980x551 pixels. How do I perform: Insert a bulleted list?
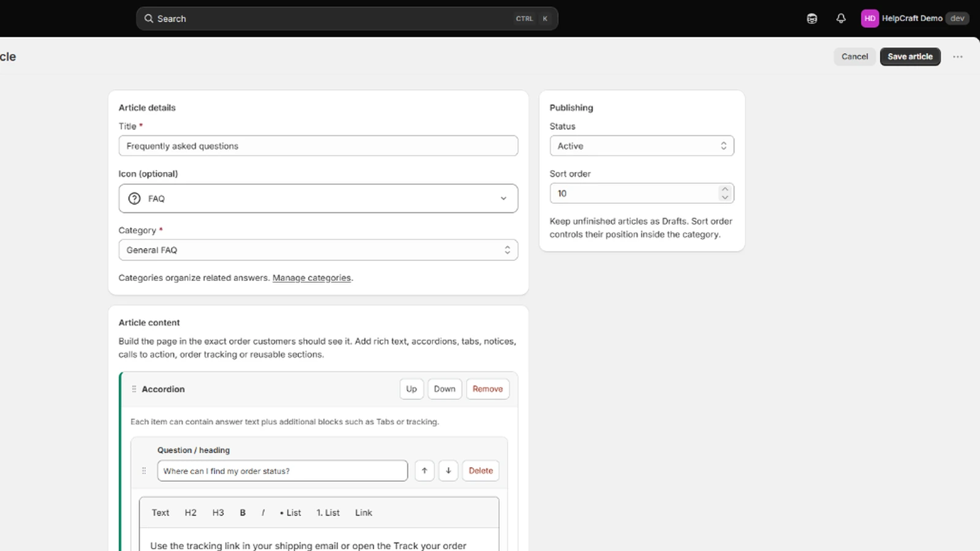(290, 513)
